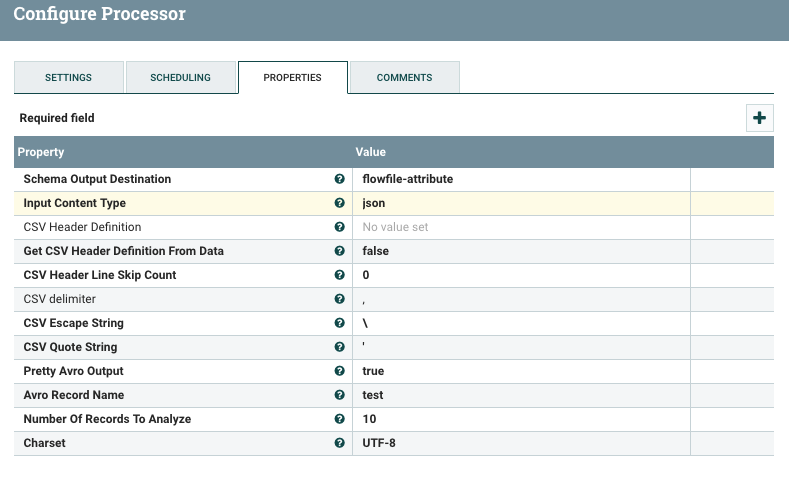Change Pretty Avro Output true value
The height and width of the screenshot is (479, 789).
pos(520,371)
